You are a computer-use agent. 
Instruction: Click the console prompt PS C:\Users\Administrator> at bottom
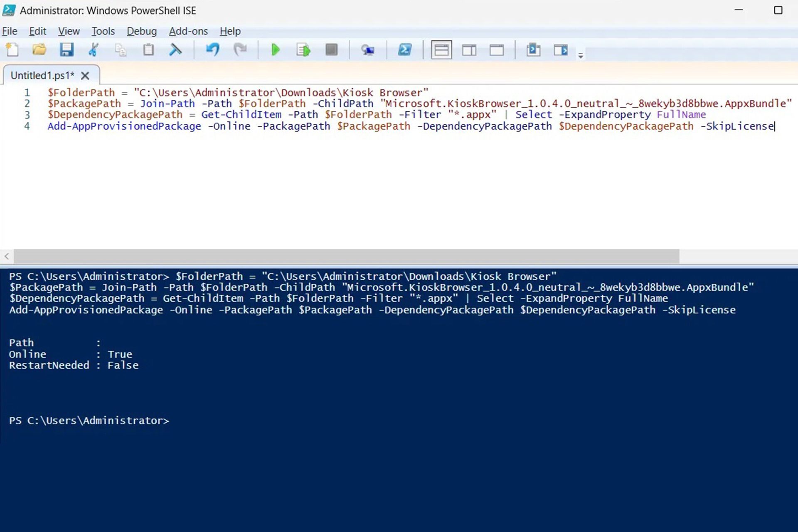(x=89, y=421)
